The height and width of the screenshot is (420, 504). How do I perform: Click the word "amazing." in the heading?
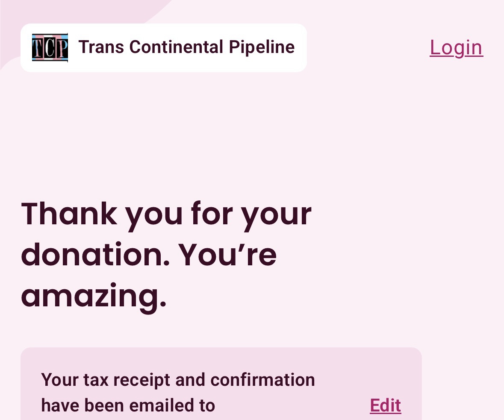[94, 295]
